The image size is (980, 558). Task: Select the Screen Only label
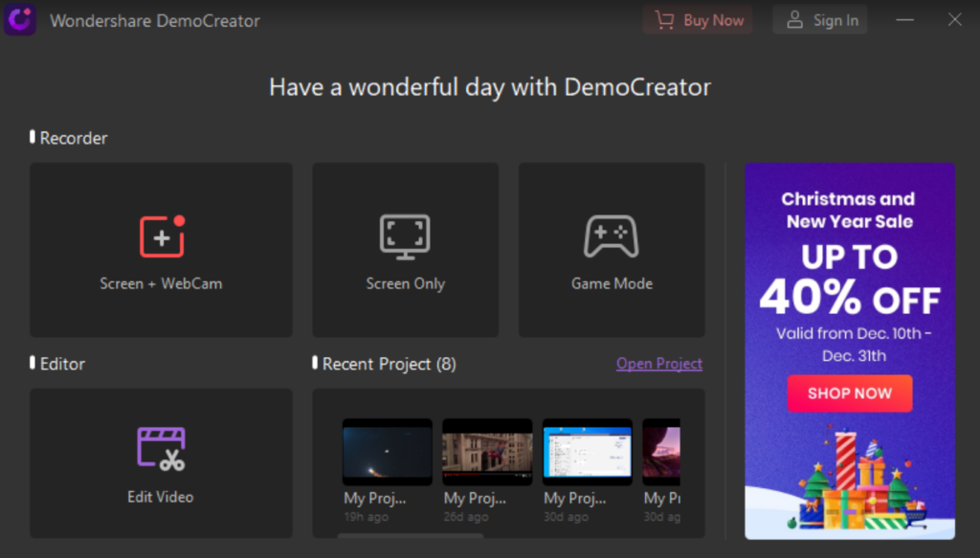pos(406,283)
